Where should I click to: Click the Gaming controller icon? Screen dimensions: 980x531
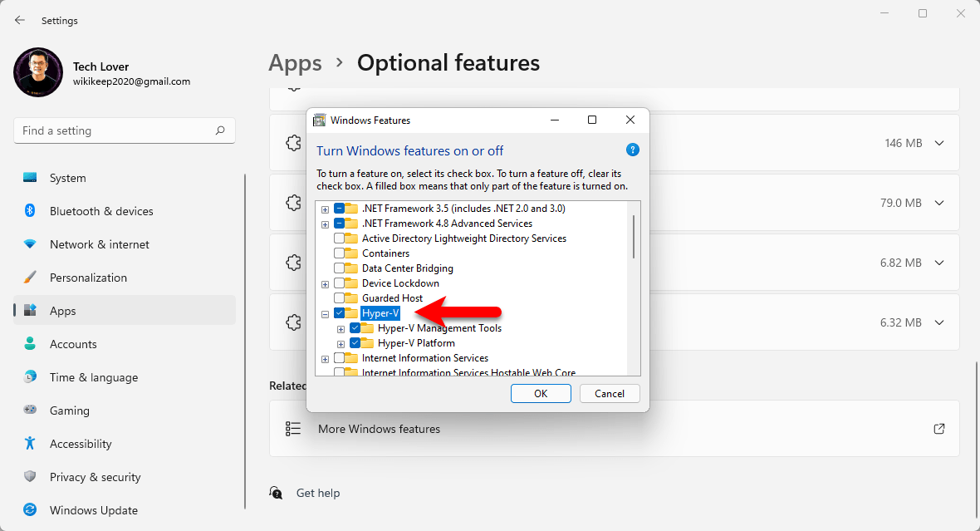coord(30,410)
